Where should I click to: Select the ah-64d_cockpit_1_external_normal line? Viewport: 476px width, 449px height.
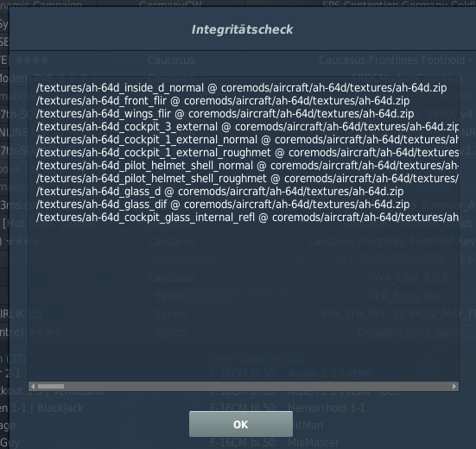point(247,140)
